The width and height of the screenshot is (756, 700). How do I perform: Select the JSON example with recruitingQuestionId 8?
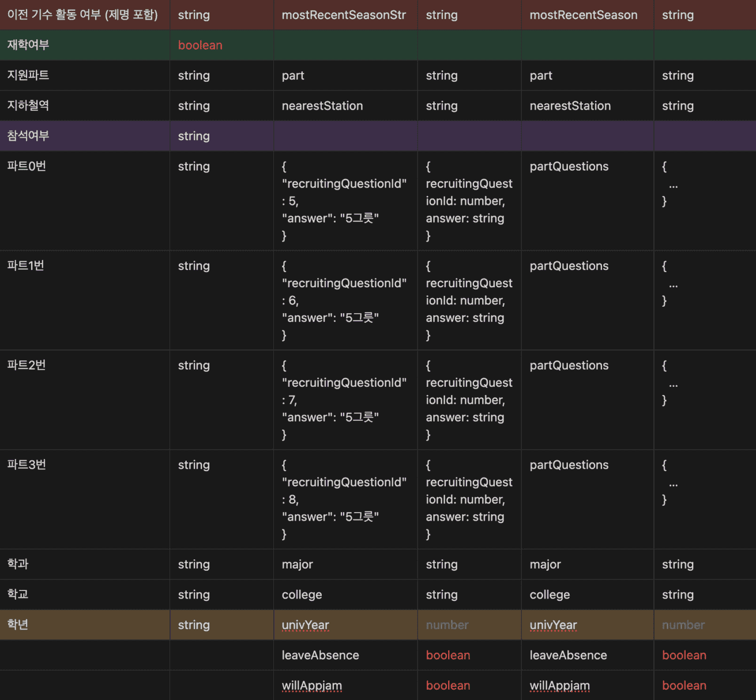click(x=344, y=499)
